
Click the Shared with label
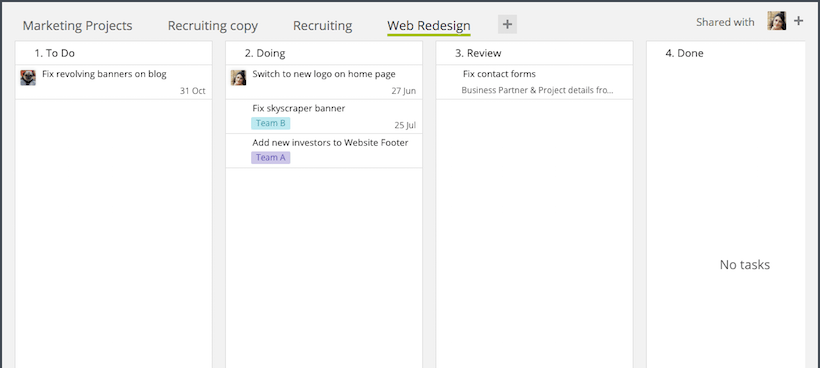pyautogui.click(x=725, y=22)
